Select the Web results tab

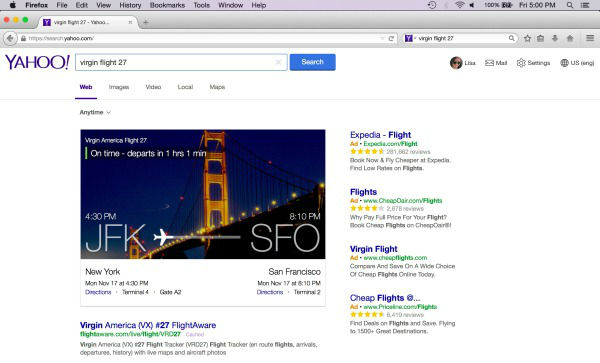click(86, 87)
